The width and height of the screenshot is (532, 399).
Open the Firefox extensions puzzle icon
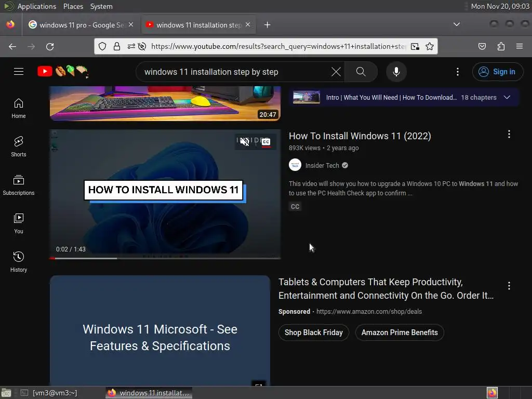tap(501, 46)
